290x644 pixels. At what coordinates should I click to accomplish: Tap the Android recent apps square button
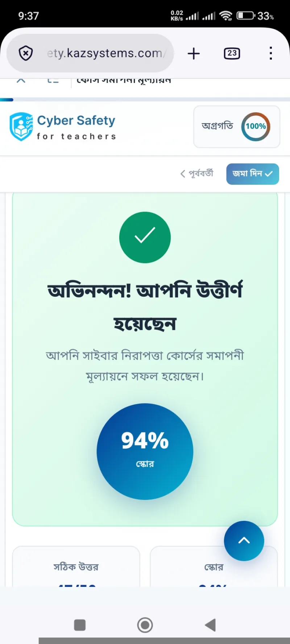pos(80,625)
